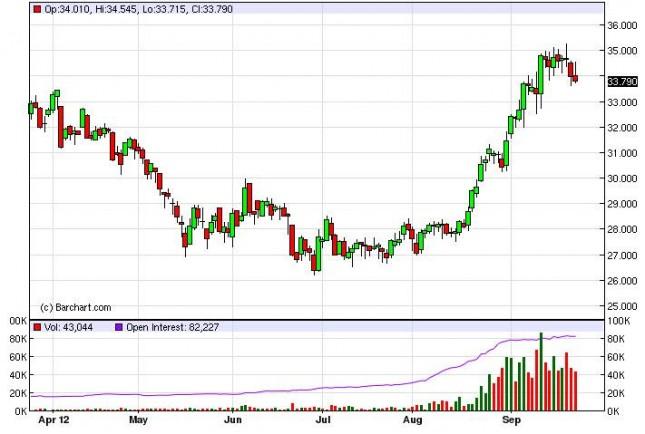Click the Hi:34.545 high price value
The width and height of the screenshot is (645, 434).
[x=116, y=9]
